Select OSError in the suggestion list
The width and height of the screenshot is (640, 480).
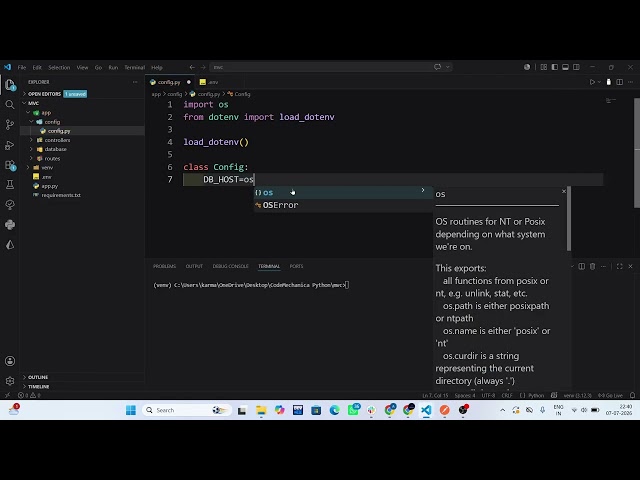click(x=343, y=205)
